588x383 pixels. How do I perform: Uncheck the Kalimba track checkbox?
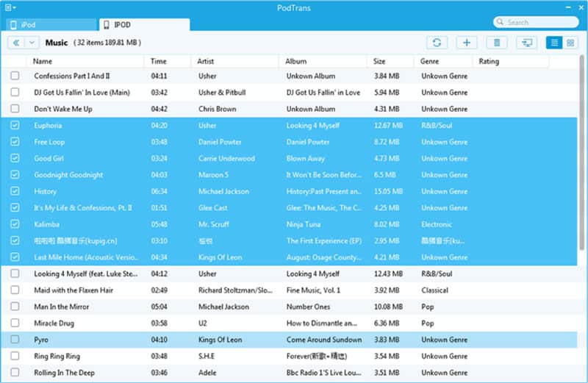point(15,224)
